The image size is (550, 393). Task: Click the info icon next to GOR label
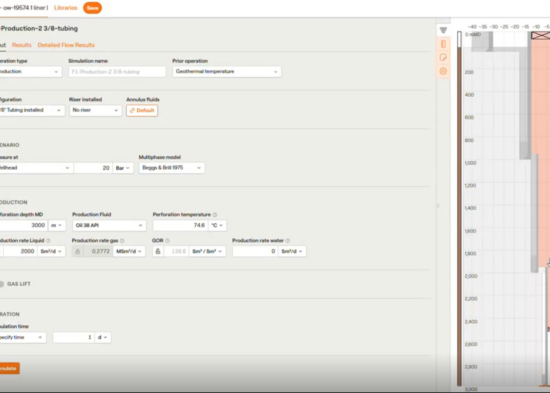click(167, 241)
